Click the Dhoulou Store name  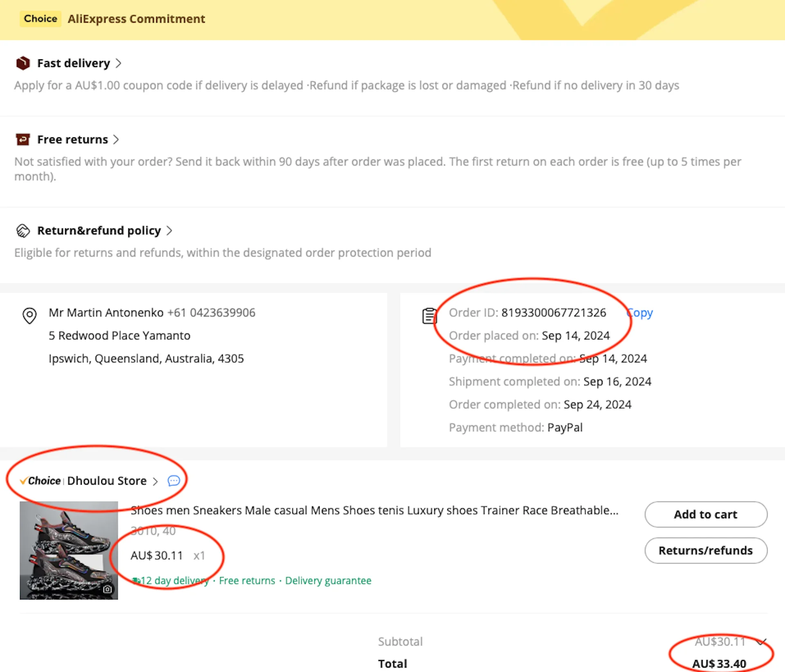(x=107, y=481)
